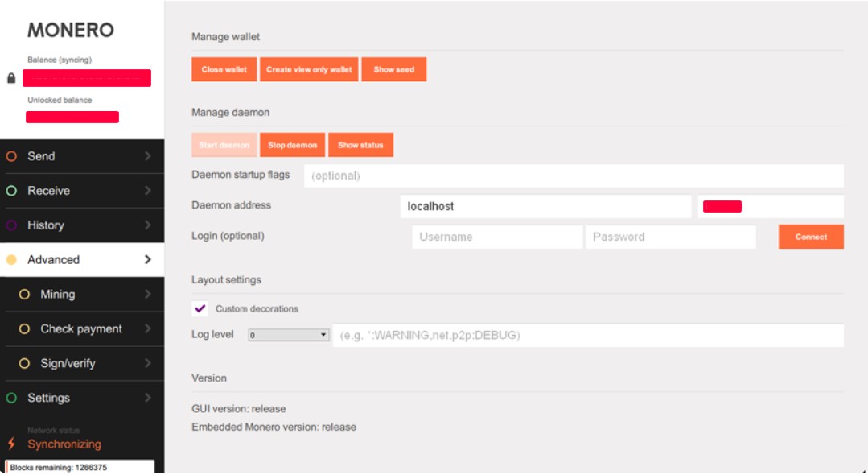Click the daemon port field

[771, 206]
